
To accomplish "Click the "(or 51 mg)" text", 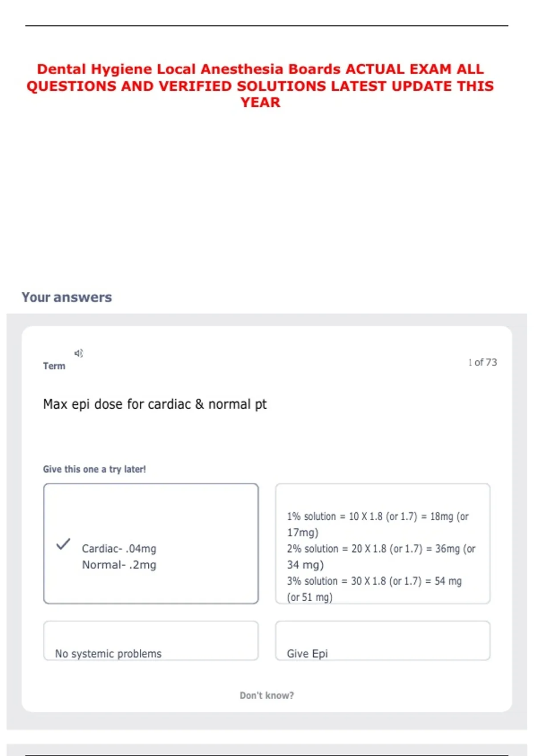I will click(310, 597).
